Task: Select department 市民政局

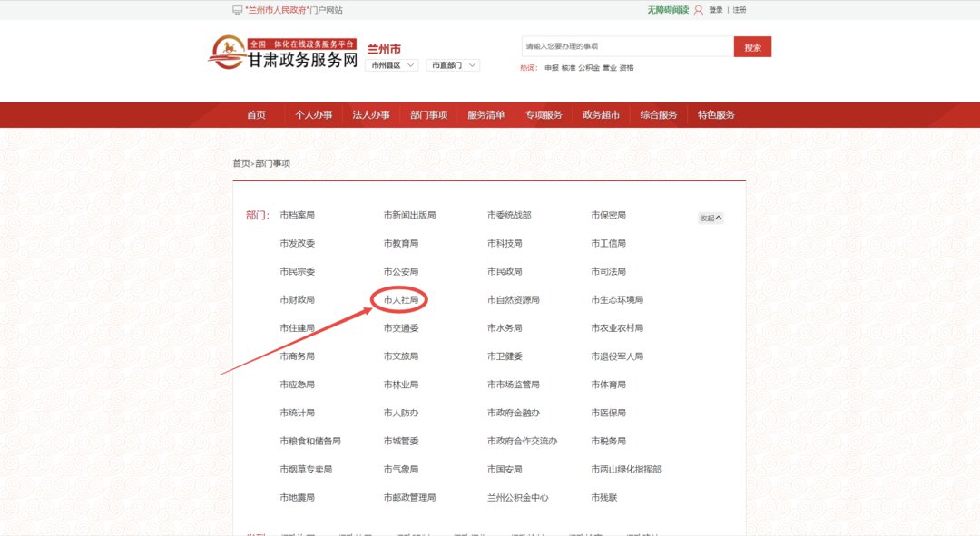Action: 505,272
